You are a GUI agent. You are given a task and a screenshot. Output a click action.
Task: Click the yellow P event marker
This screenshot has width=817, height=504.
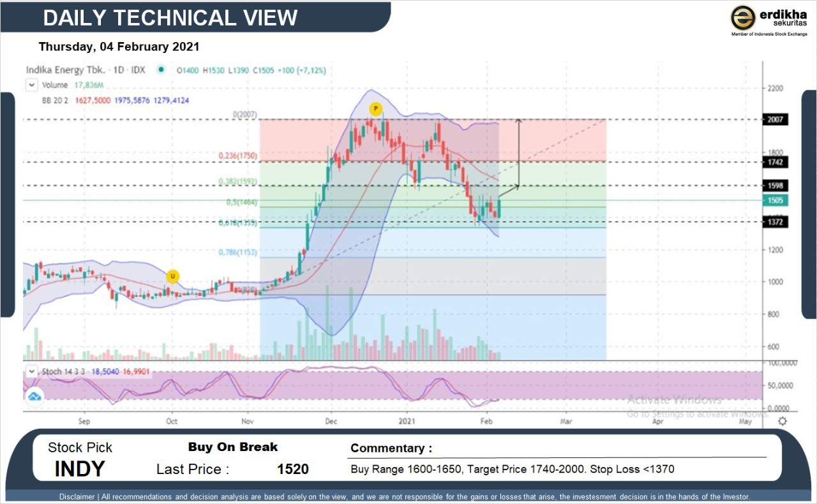coord(376,108)
